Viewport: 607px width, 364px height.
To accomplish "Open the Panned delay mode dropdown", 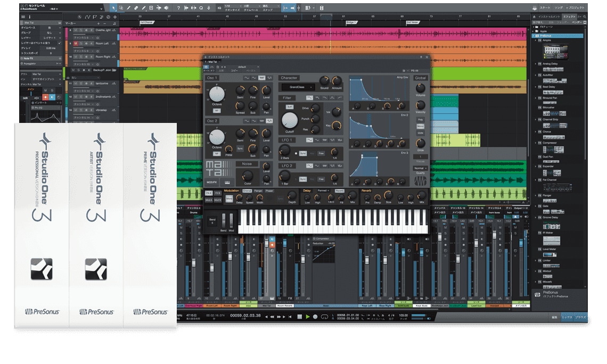I will click(x=323, y=191).
